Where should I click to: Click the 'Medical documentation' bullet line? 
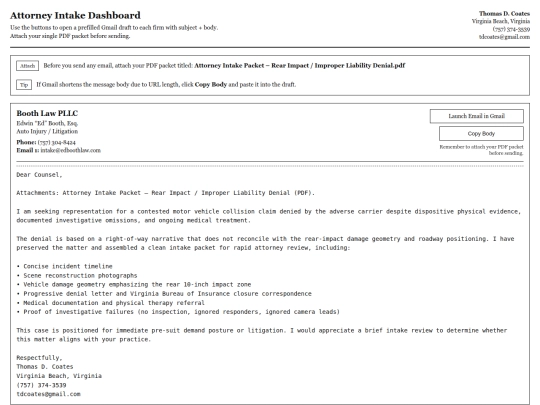111,303
